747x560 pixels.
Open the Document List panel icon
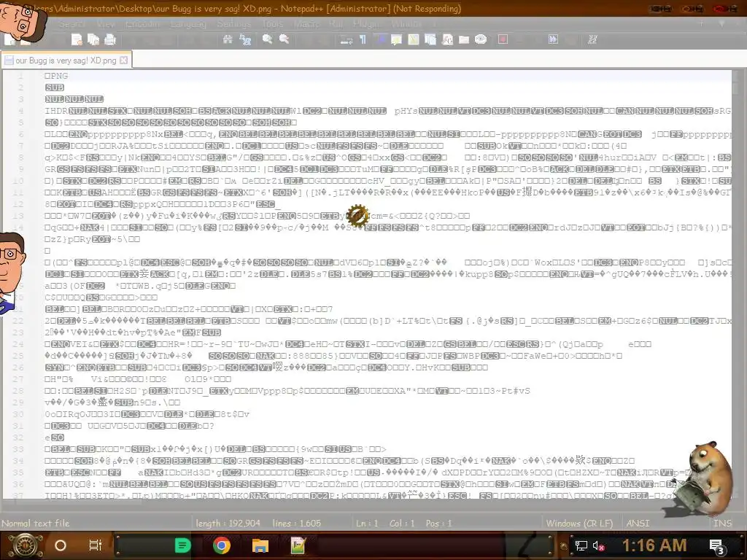coord(430,39)
